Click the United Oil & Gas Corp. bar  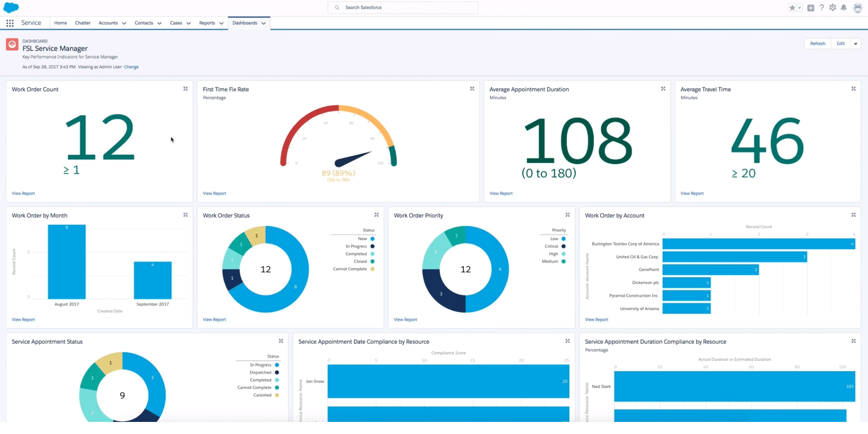pos(734,257)
